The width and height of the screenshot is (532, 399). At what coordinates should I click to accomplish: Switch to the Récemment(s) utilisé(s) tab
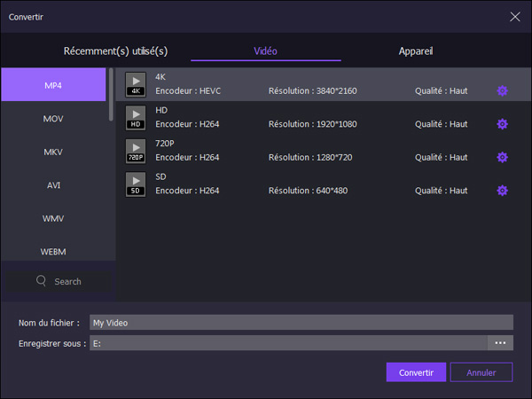115,51
